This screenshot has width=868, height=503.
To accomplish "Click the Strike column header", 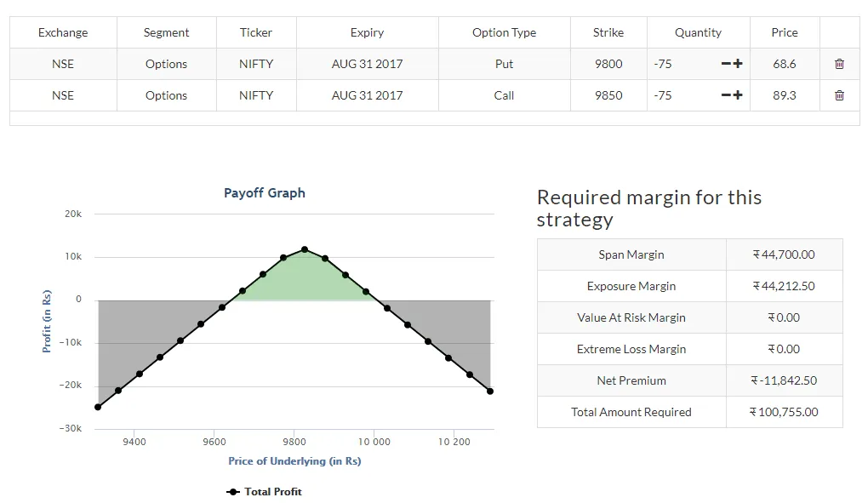I will pos(608,32).
